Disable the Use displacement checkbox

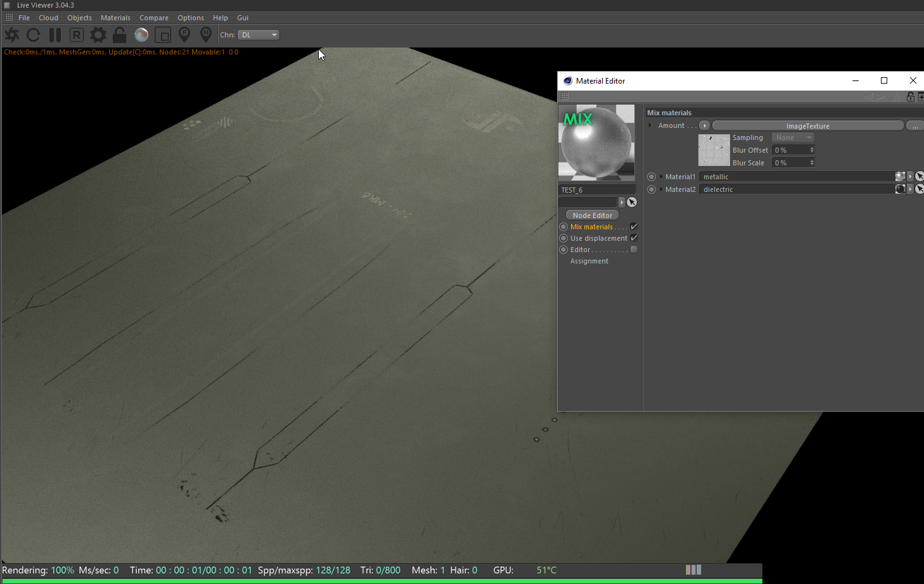pyautogui.click(x=634, y=238)
